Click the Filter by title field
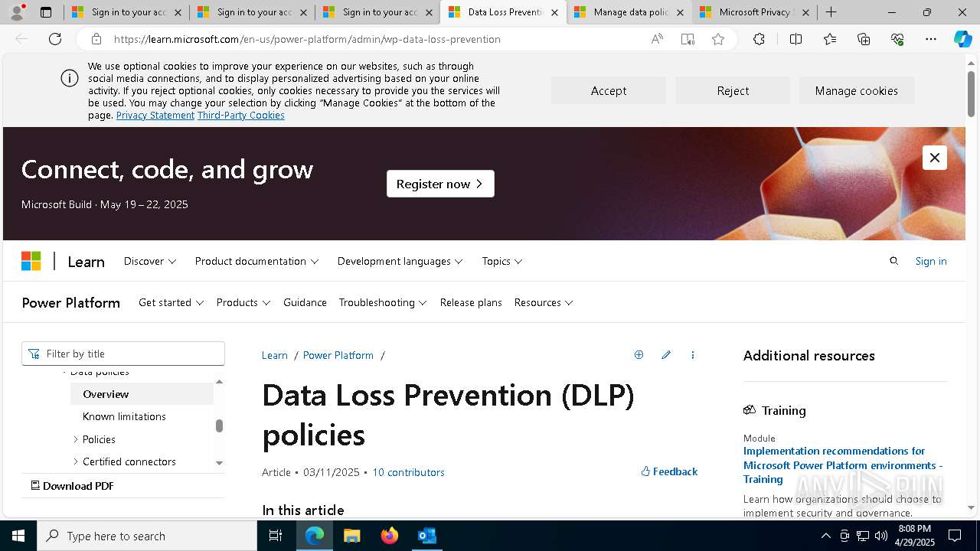Image resolution: width=980 pixels, height=551 pixels. (x=123, y=354)
